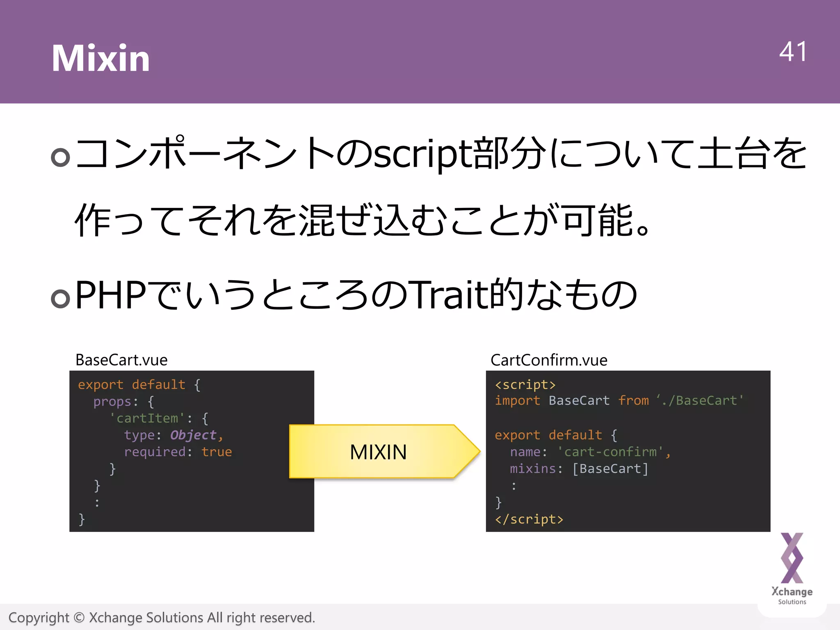
Task: Click the BaseCart.vue file label
Action: pyautogui.click(x=121, y=360)
